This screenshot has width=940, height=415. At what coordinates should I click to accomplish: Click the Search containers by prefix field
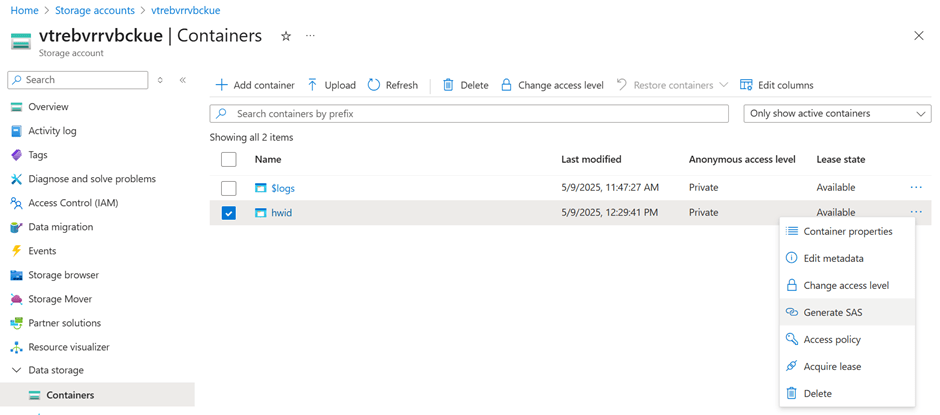pyautogui.click(x=470, y=114)
